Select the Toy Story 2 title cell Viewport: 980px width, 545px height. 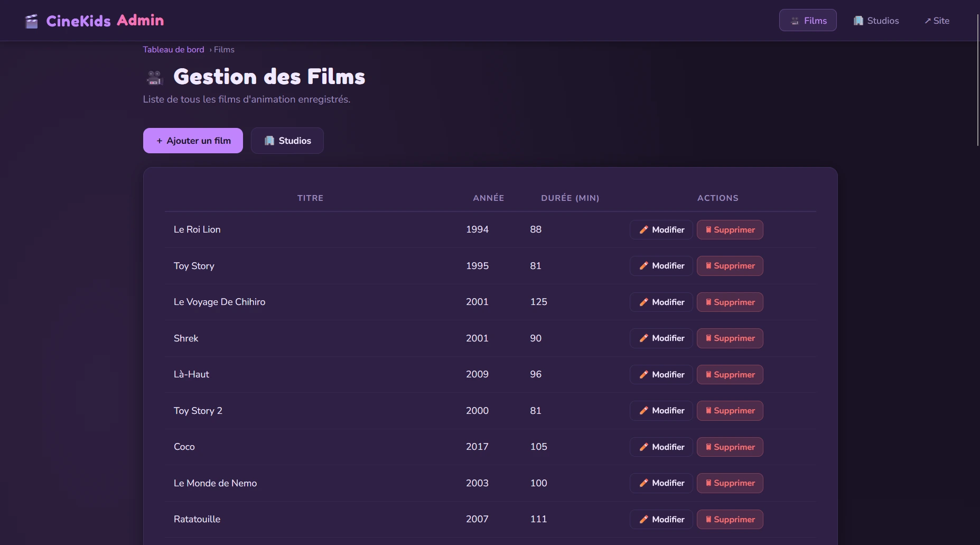[198, 411]
